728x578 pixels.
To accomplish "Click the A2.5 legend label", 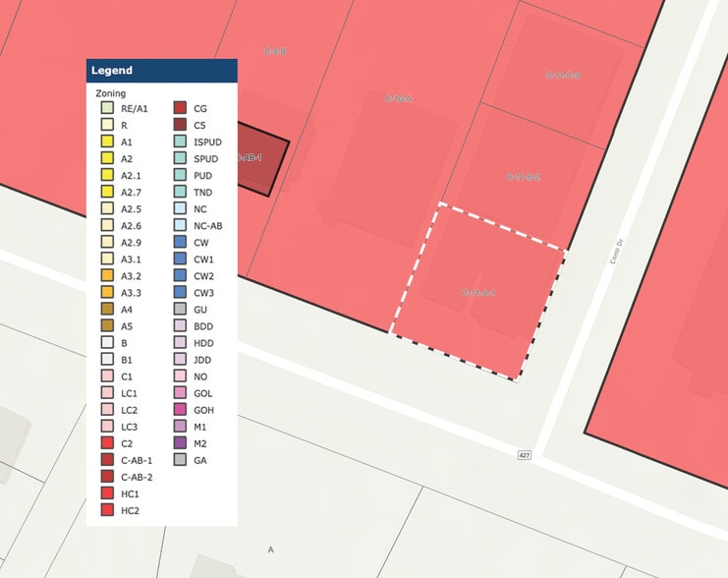I will (131, 209).
